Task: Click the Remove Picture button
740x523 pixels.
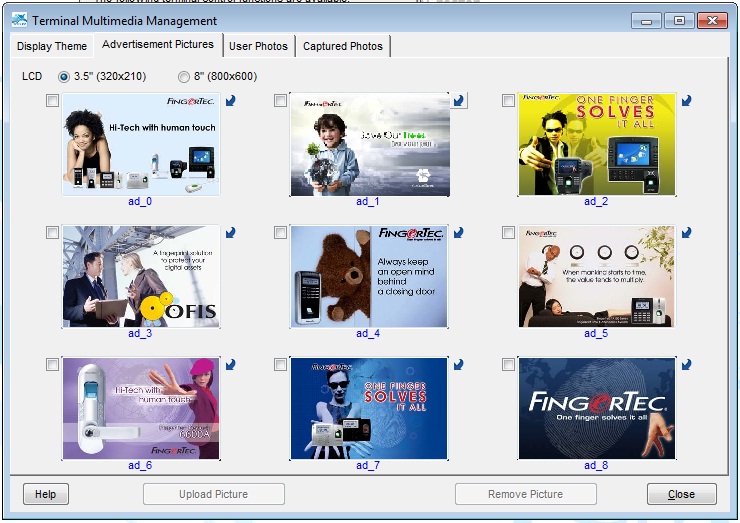Action: 525,494
